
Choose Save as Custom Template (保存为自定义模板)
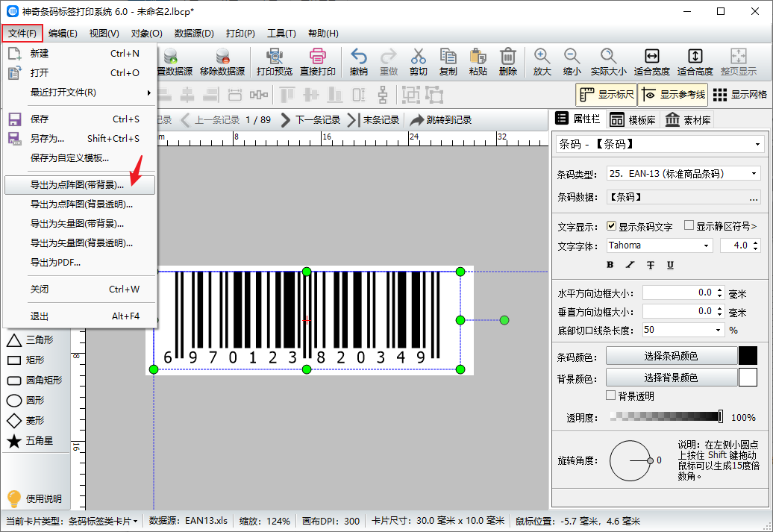point(80,157)
